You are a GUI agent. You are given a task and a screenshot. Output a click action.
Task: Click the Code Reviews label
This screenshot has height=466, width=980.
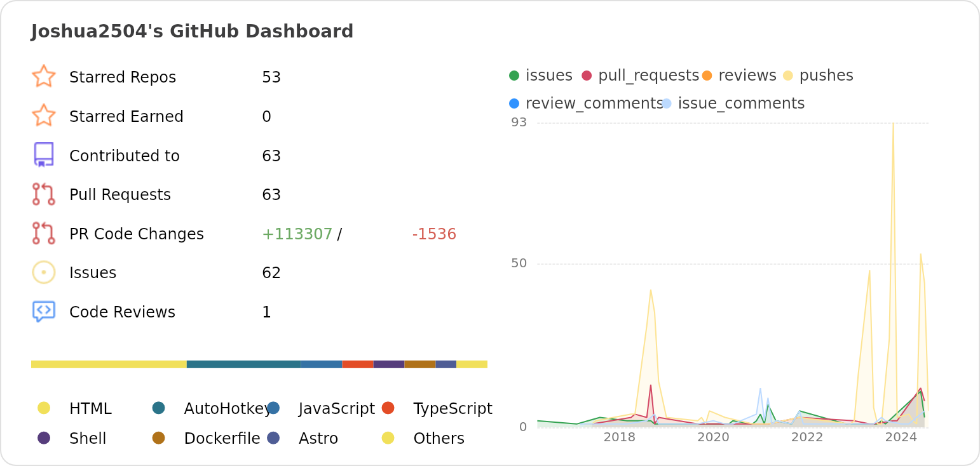(122, 312)
